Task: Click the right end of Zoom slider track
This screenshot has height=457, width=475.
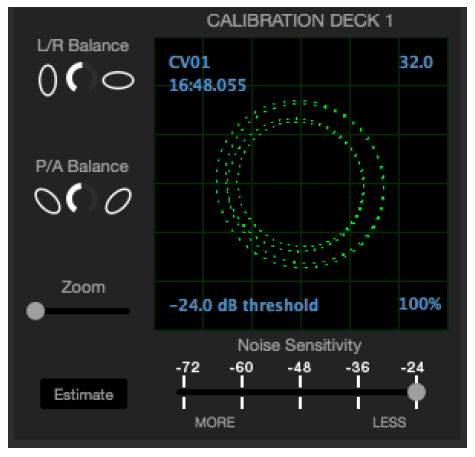Action: 127,311
